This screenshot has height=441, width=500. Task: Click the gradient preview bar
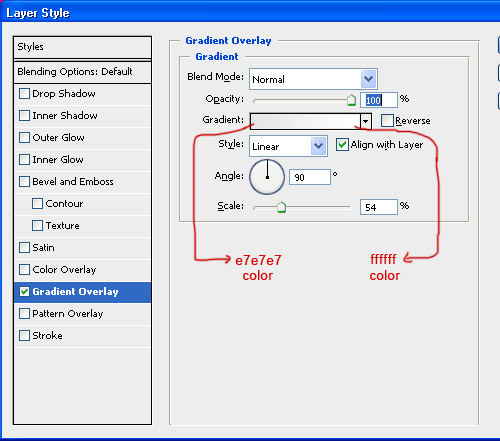coord(305,121)
